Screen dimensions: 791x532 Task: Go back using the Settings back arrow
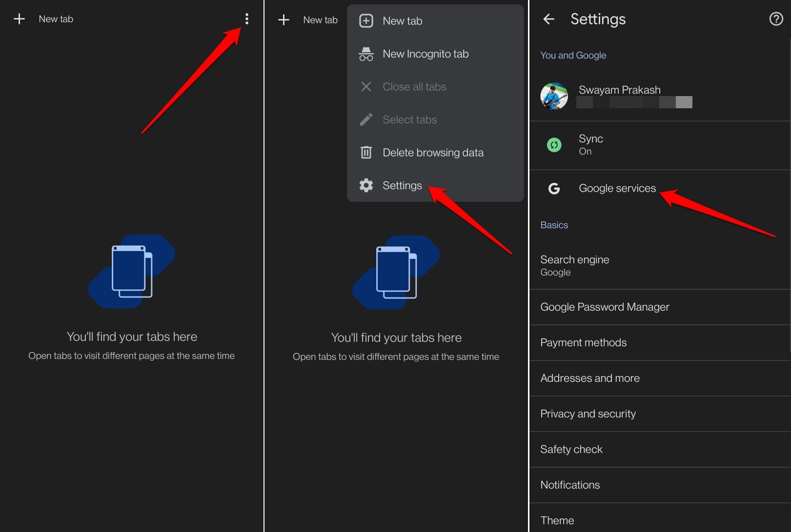(x=549, y=19)
